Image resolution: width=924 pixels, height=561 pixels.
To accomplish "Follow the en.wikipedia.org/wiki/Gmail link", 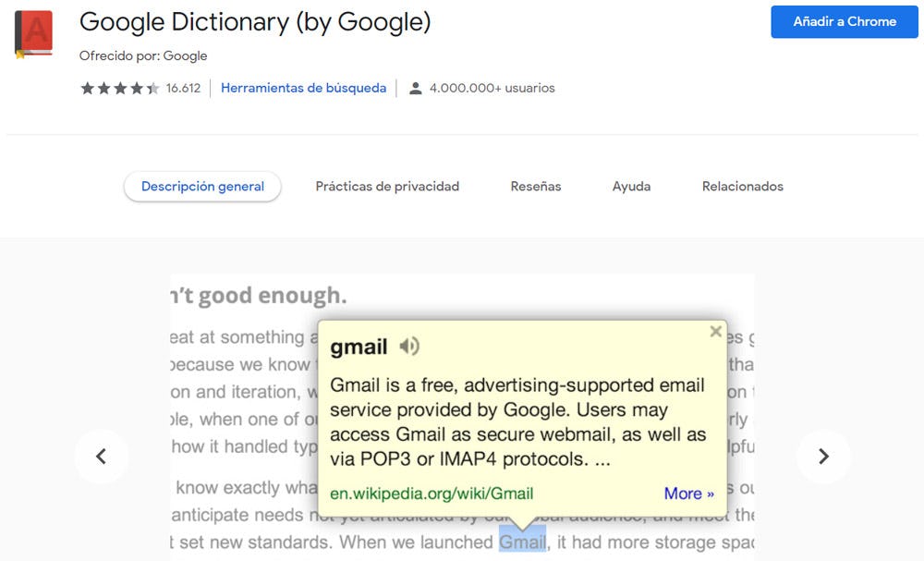I will (x=432, y=494).
